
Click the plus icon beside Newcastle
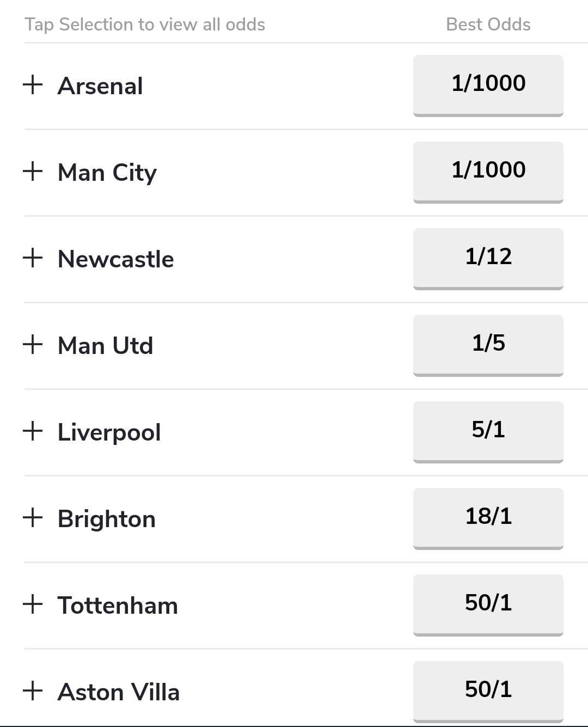coord(33,258)
